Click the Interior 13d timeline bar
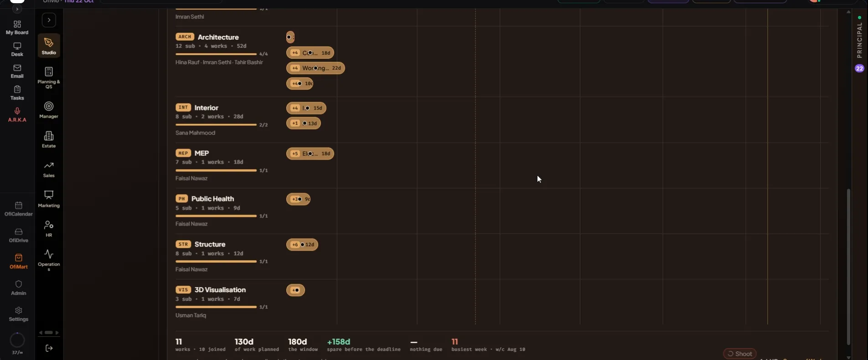This screenshot has width=868, height=360. tap(304, 123)
